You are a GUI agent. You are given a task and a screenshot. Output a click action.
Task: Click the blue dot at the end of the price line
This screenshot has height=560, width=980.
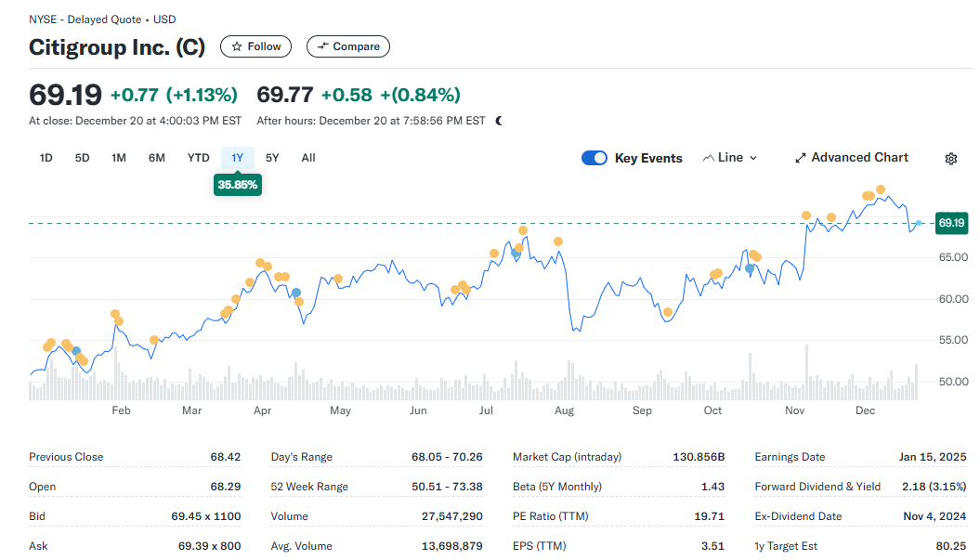918,223
